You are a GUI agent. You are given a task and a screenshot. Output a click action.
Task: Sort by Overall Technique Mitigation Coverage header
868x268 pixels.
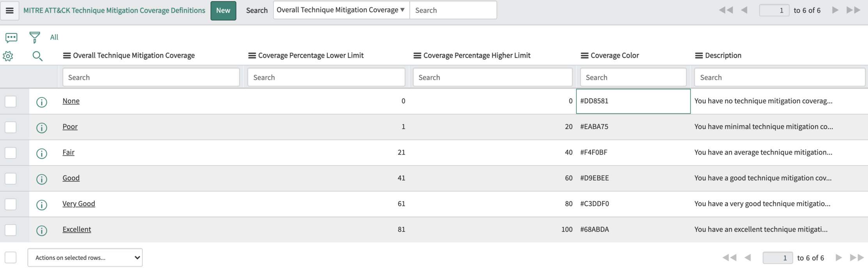[x=134, y=55]
